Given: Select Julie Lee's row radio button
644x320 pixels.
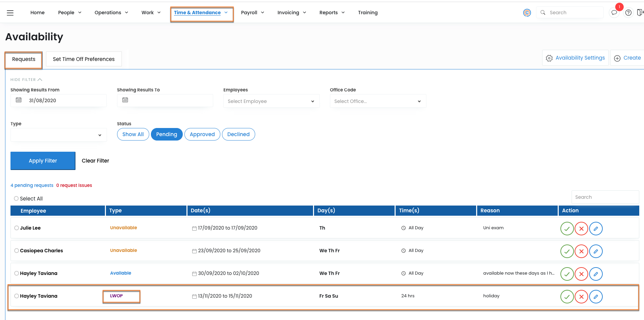Looking at the screenshot, I should 17,228.
